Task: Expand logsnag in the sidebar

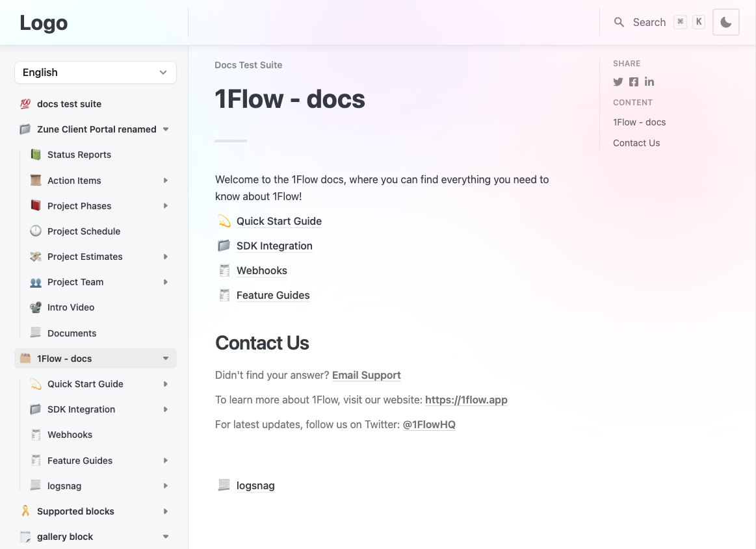Action: click(x=166, y=486)
